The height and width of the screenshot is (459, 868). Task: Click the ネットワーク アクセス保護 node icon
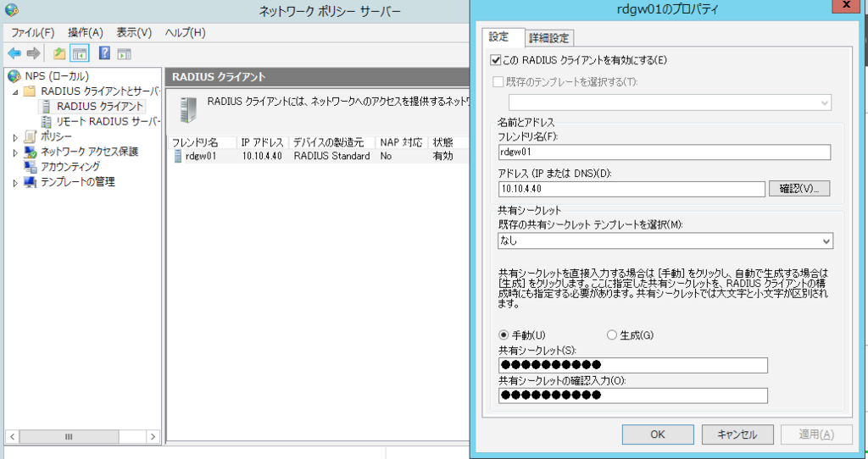(31, 152)
